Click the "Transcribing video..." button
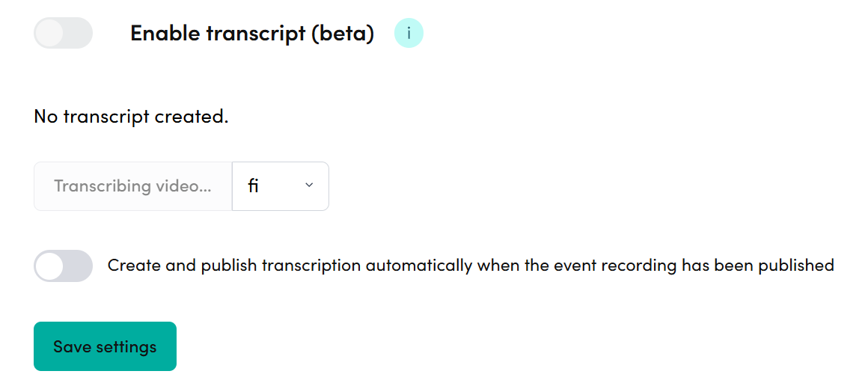The width and height of the screenshot is (868, 380). pos(132,186)
